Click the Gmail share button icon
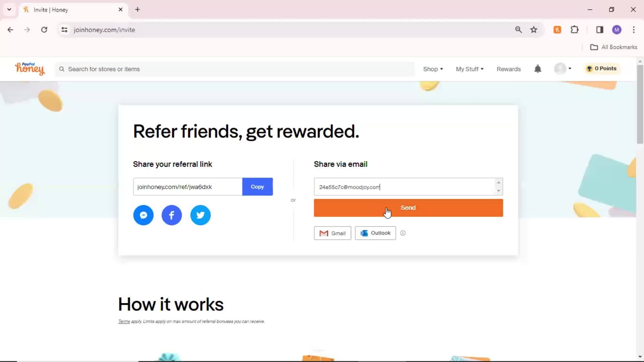The width and height of the screenshot is (644, 362). tap(324, 233)
